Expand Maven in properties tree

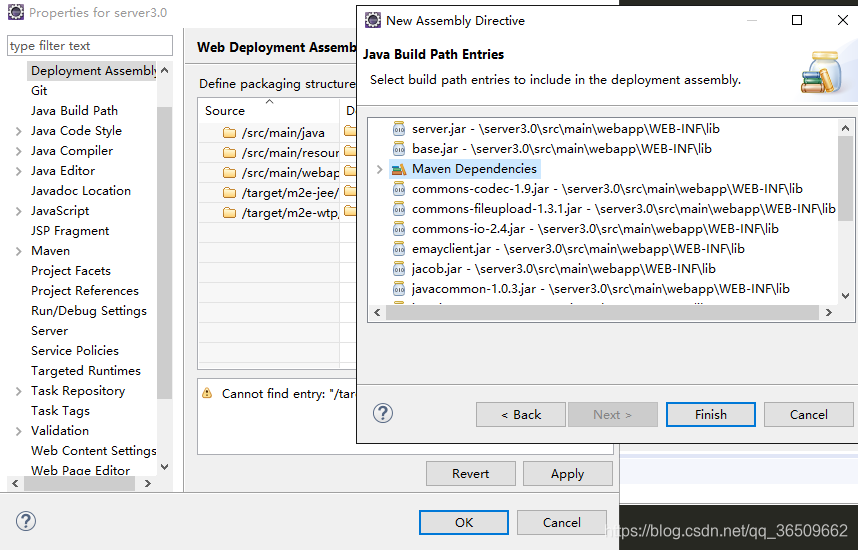(19, 251)
